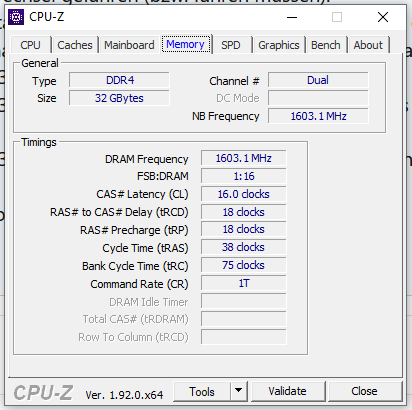Image resolution: width=412 pixels, height=410 pixels.
Task: Click the Close button at bottom
Action: point(364,392)
